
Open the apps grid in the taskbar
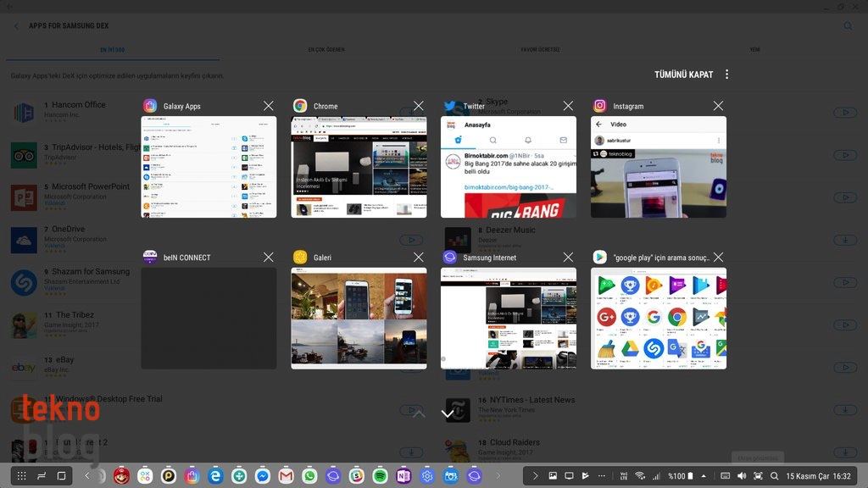point(21,476)
